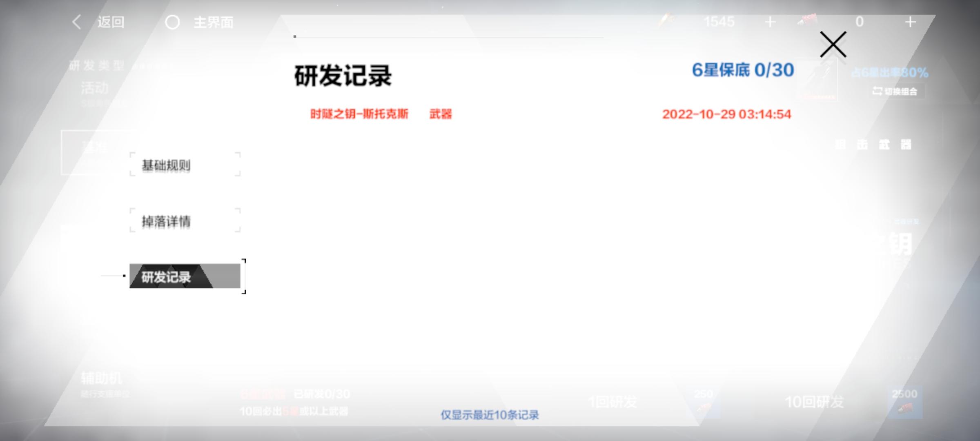Close the 研发记录 dialog with the X
980x441 pixels.
coord(833,45)
